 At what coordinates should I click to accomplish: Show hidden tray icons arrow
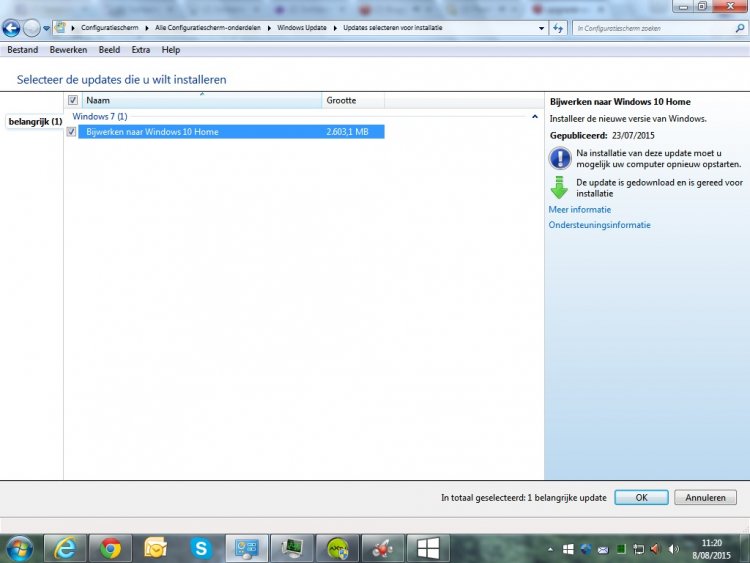[x=552, y=549]
